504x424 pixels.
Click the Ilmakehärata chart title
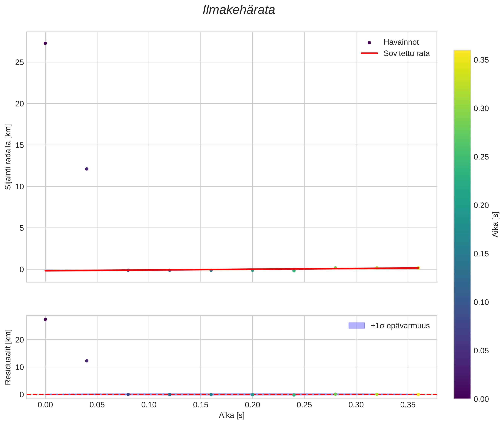click(239, 10)
